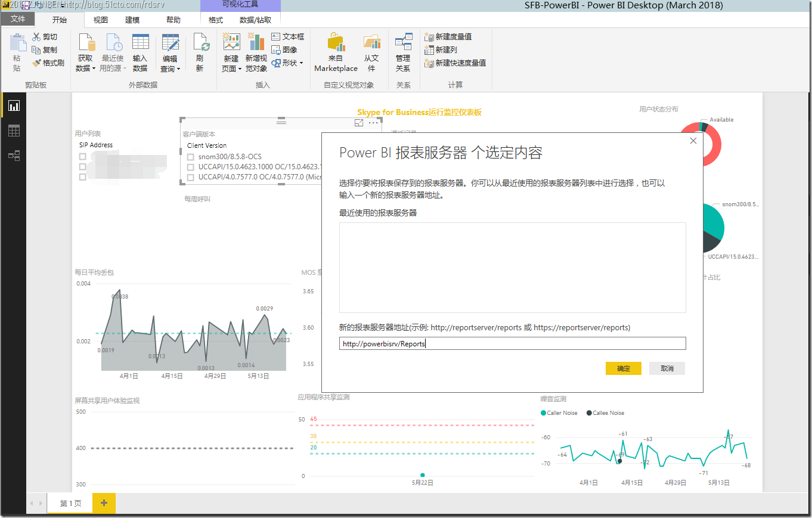Open Manage Relationships (管理关系)

coord(403,53)
